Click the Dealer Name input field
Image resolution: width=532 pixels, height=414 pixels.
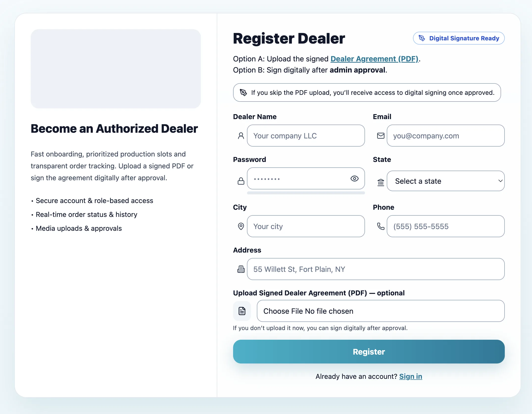(x=306, y=135)
